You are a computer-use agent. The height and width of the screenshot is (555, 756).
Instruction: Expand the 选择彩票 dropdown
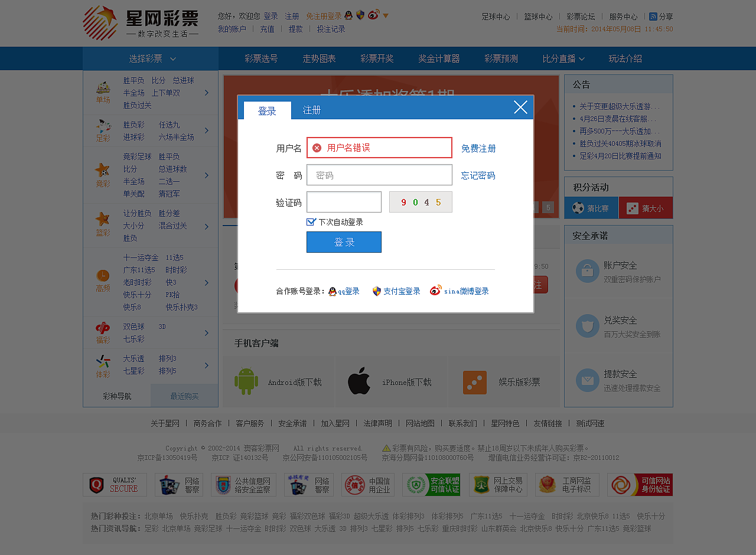tap(150, 58)
